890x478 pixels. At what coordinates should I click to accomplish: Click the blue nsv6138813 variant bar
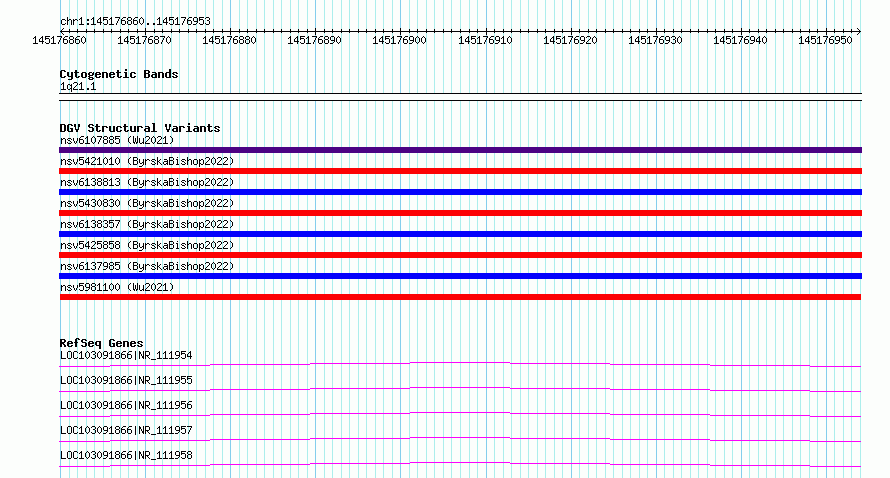(x=460, y=192)
